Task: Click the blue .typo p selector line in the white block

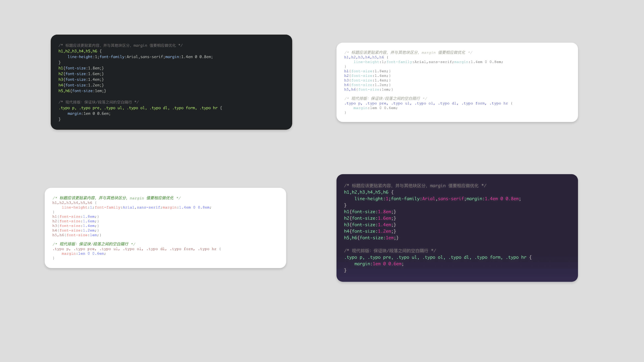Action: click(428, 103)
